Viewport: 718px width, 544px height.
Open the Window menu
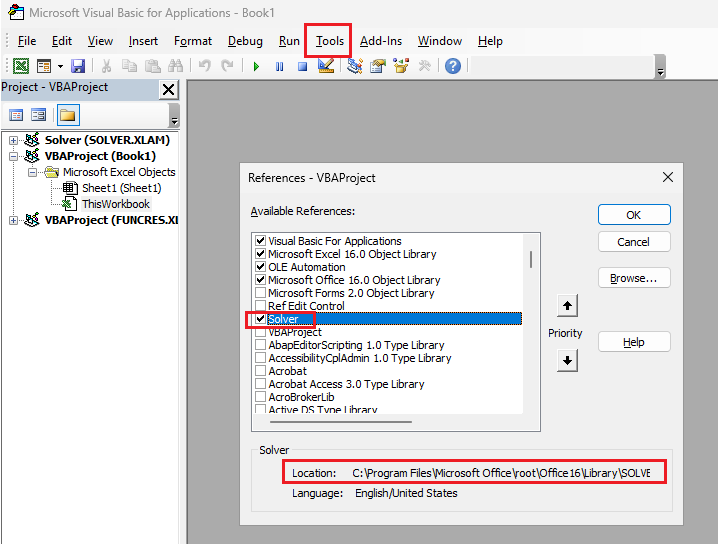coord(440,41)
